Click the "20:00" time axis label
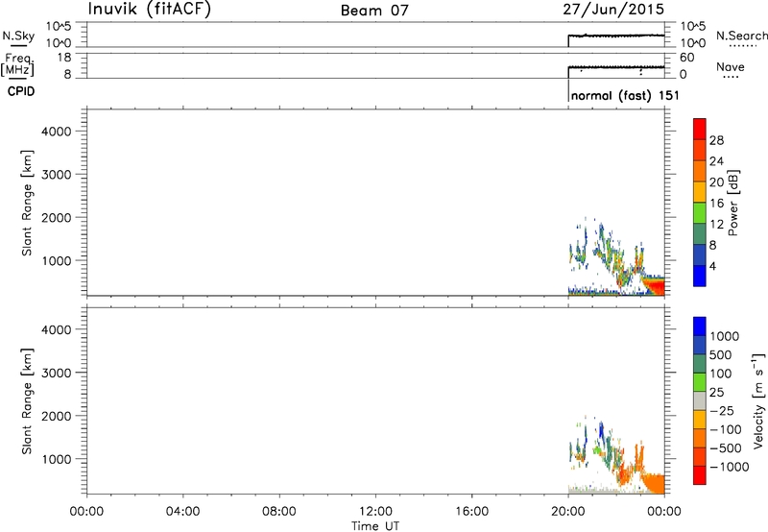Viewport: 768px width, 532px height. [x=567, y=512]
